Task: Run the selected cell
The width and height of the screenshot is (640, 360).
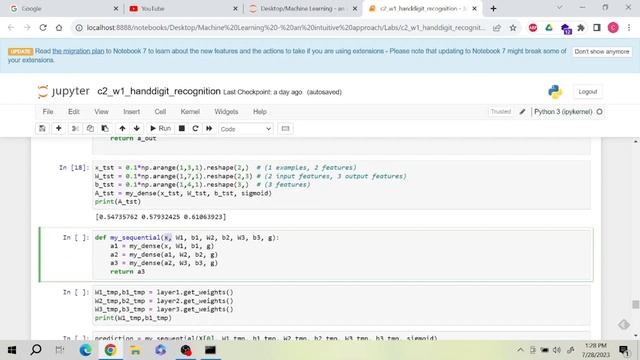Action: click(160, 129)
